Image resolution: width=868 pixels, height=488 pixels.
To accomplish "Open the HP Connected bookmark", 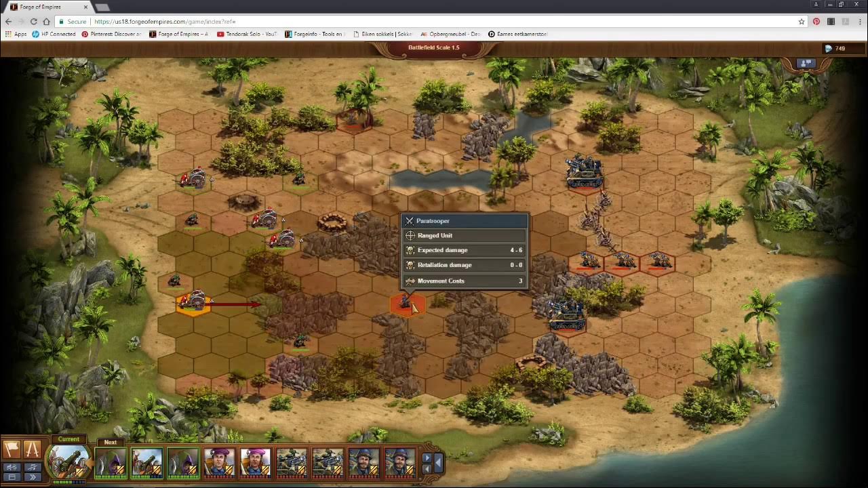I will [54, 34].
